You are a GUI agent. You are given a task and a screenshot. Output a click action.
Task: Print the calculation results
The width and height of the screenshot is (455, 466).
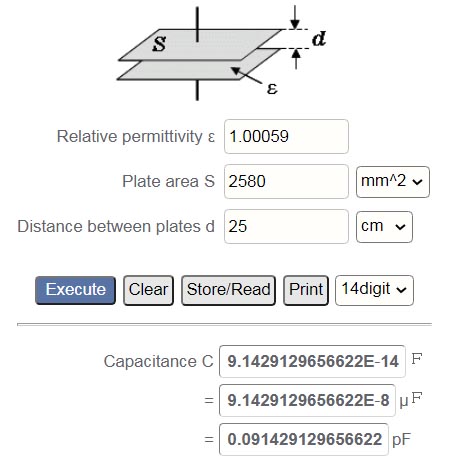(306, 290)
